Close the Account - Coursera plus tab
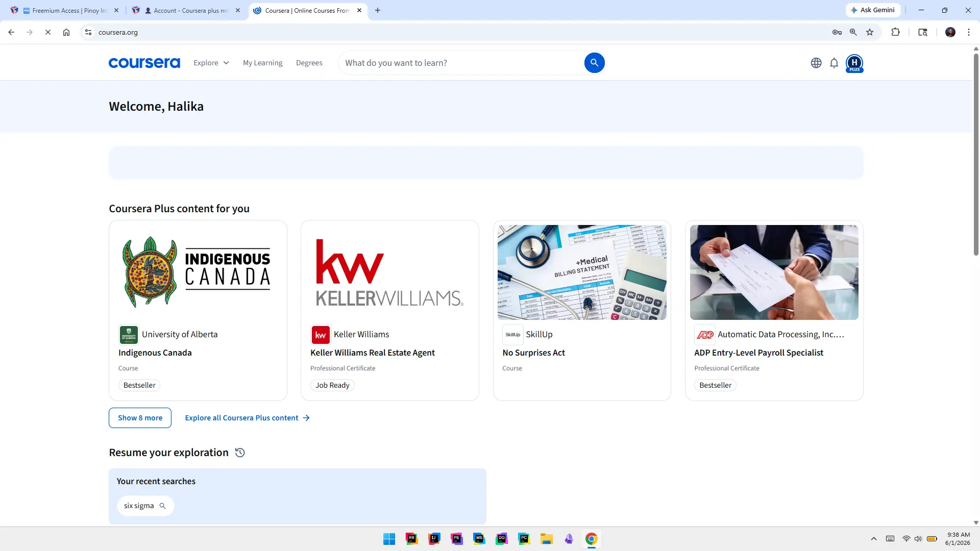 (238, 10)
